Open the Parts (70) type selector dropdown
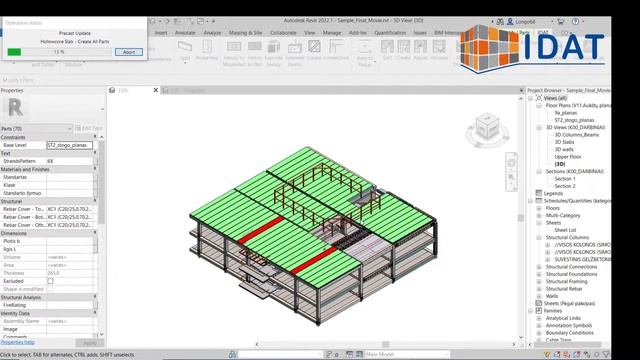640x360 pixels. [x=36, y=129]
